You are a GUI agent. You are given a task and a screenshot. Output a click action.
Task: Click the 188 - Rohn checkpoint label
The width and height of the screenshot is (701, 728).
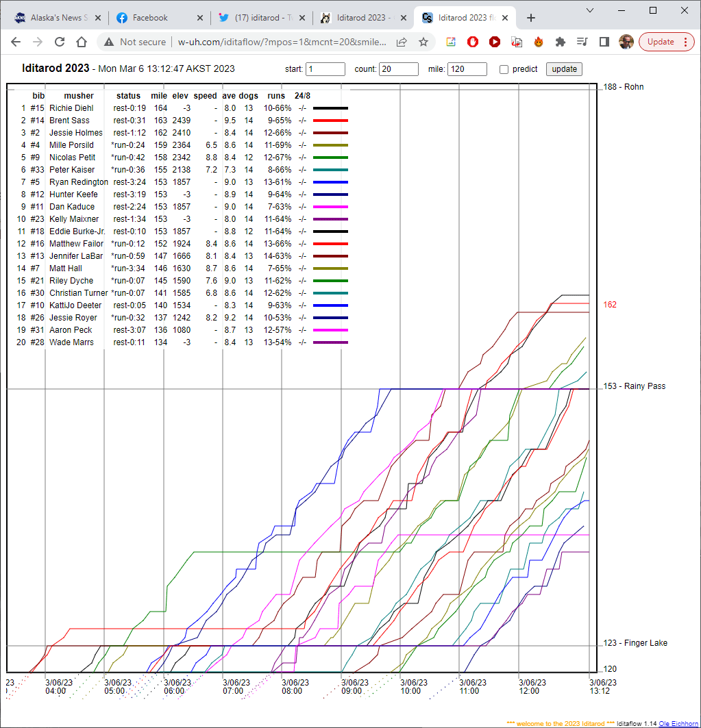(x=624, y=87)
